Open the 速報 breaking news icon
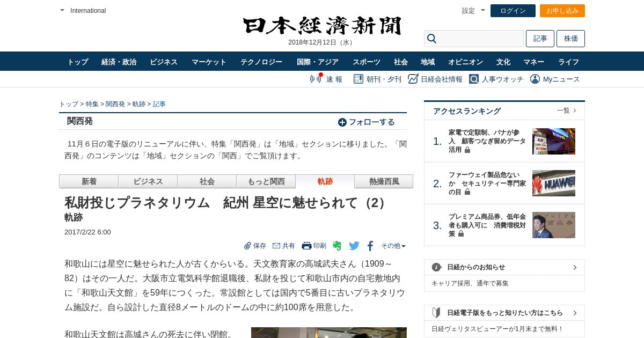Image resolution: width=644 pixels, height=338 pixels. point(316,78)
